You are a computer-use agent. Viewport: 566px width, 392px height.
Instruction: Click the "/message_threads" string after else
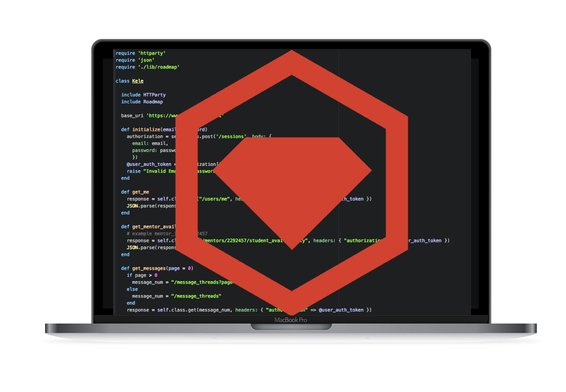tap(196, 296)
